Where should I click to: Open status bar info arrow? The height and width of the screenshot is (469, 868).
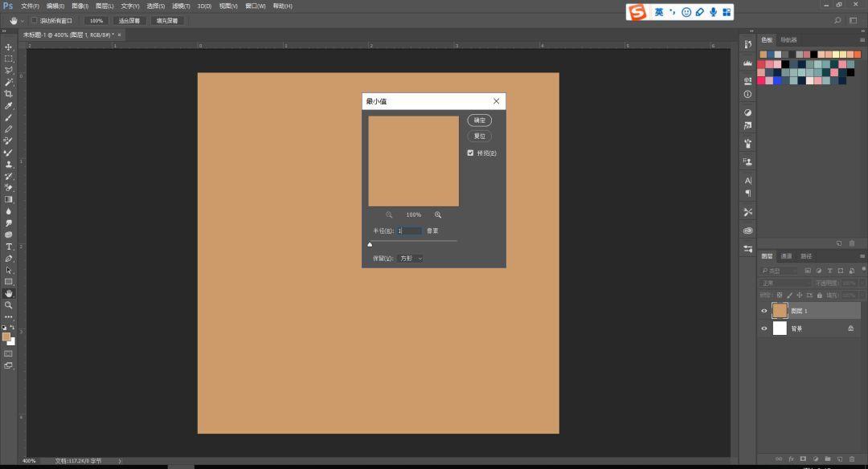pos(120,461)
